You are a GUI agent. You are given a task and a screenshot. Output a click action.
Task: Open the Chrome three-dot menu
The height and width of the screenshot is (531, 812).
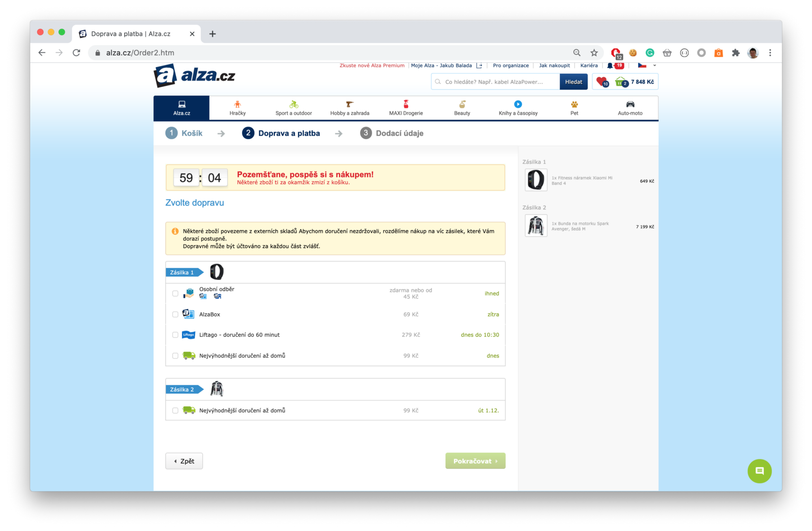(x=770, y=52)
